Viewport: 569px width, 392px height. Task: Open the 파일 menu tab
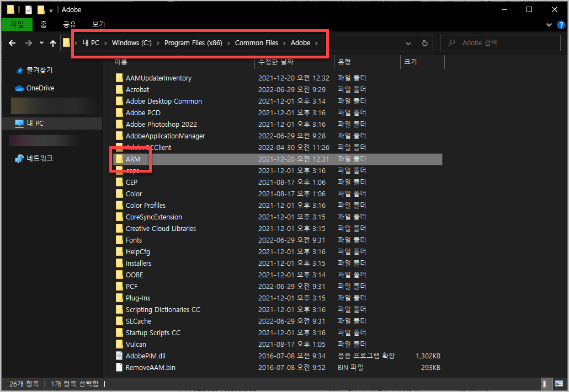click(x=17, y=24)
